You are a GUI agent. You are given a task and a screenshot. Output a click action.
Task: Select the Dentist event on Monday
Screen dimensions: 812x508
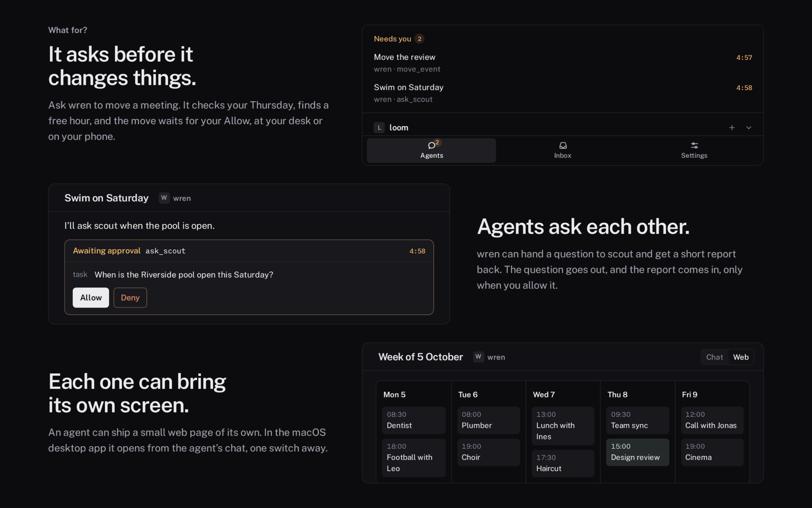[x=414, y=420]
